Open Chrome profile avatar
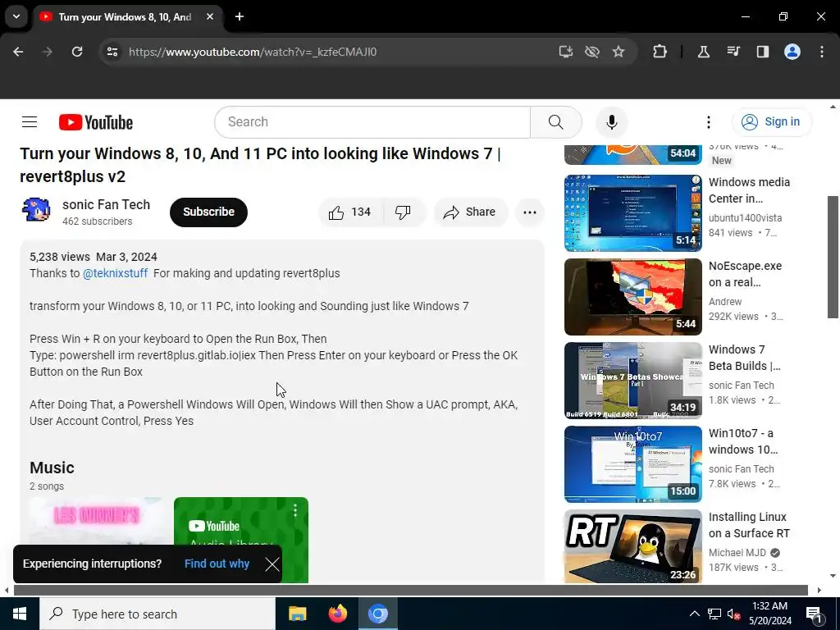The height and width of the screenshot is (630, 840). [792, 52]
